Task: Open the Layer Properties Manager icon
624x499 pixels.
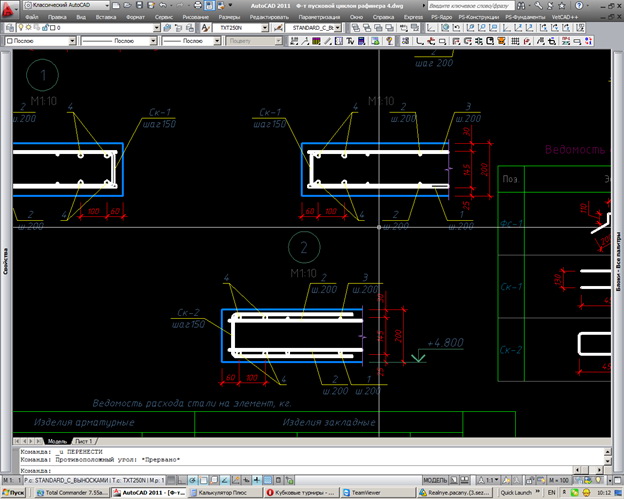Action: click(9, 29)
